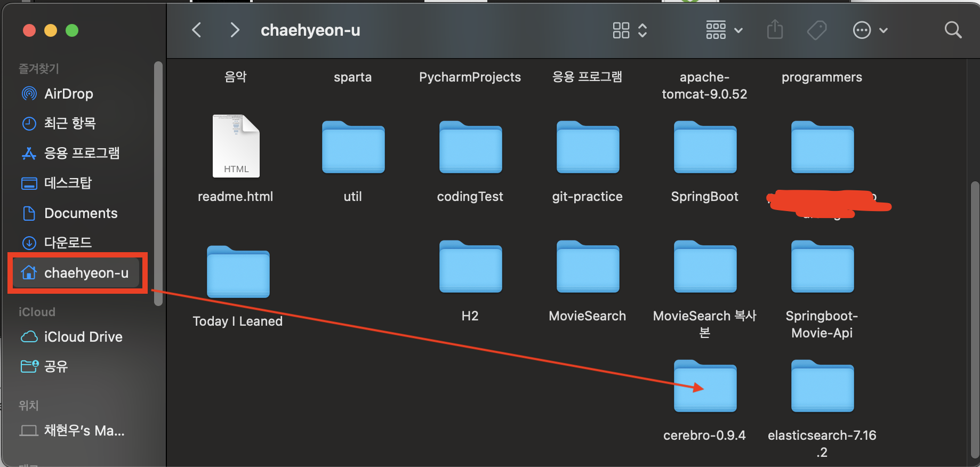Image resolution: width=980 pixels, height=467 pixels.
Task: Select the readme.html file icon
Action: 236,146
